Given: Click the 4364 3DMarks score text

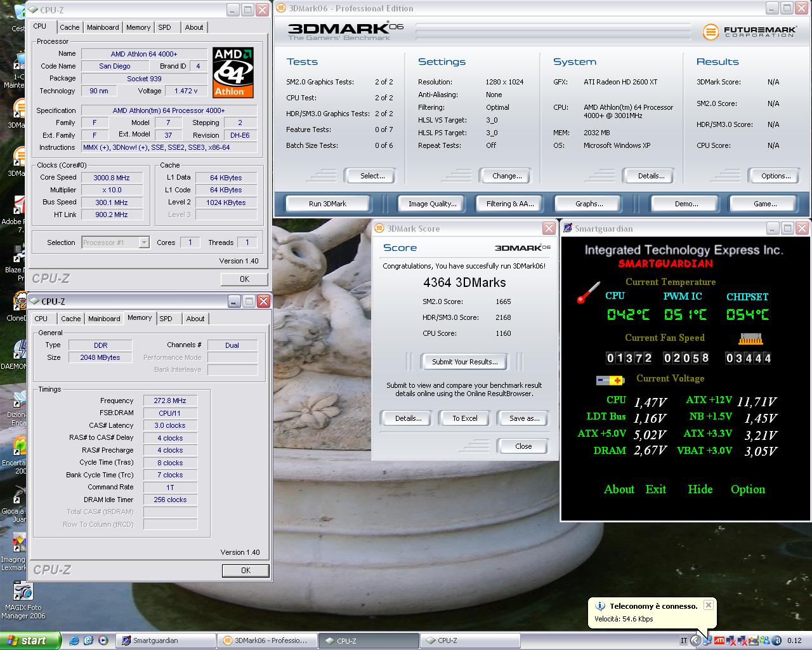Looking at the screenshot, I should (x=464, y=283).
